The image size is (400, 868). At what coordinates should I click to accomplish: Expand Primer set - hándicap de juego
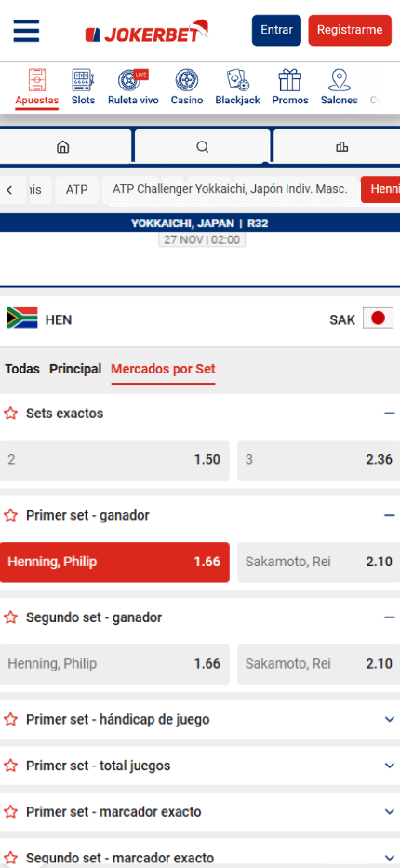pyautogui.click(x=200, y=720)
